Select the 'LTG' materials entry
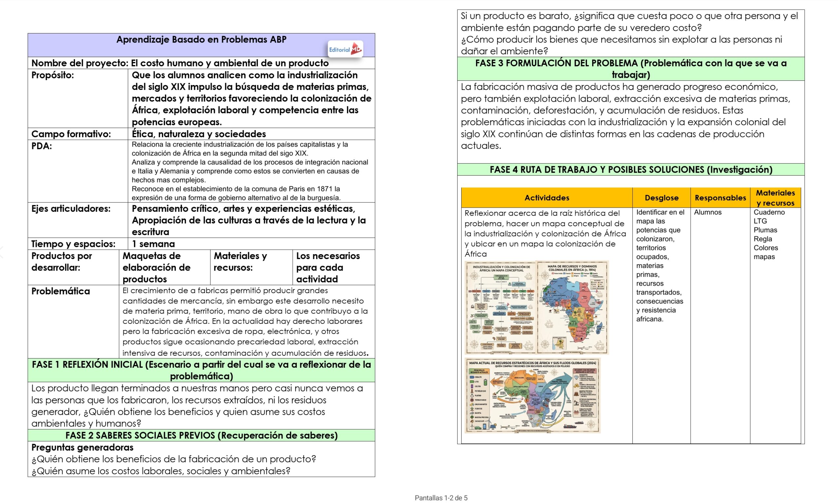This screenshot has height=504, width=838. coord(760,221)
